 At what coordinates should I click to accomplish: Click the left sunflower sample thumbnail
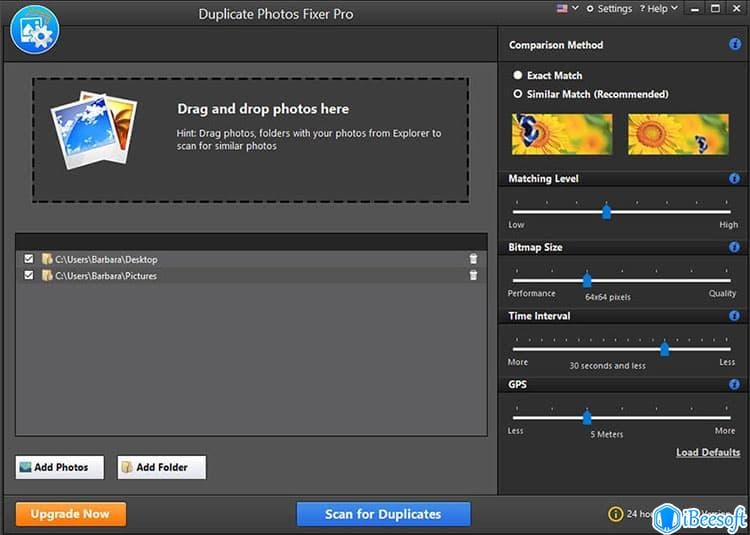[562, 134]
